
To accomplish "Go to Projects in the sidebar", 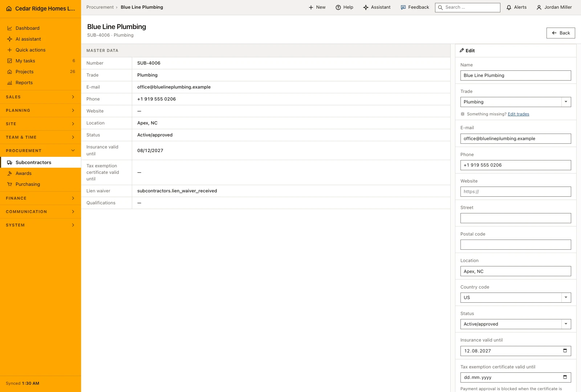I will tap(40, 72).
